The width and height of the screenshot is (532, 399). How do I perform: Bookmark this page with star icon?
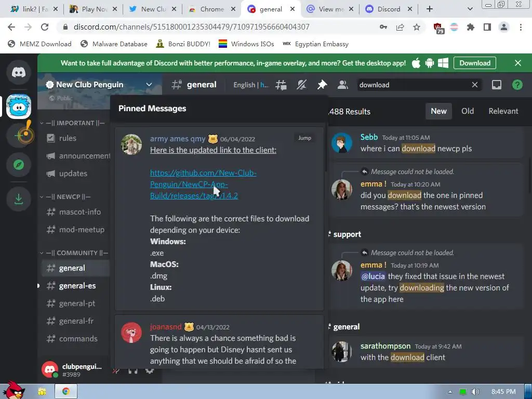click(x=417, y=27)
